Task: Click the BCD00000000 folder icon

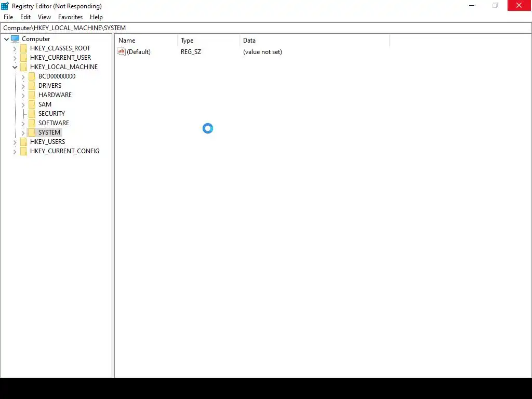Action: (32, 76)
